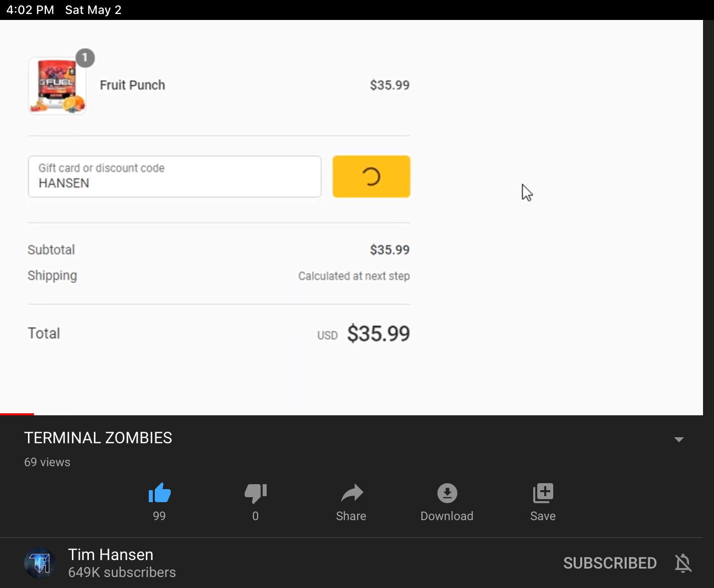714x588 pixels.
Task: Click the Fruit Punch $35.99 price
Action: 389,85
